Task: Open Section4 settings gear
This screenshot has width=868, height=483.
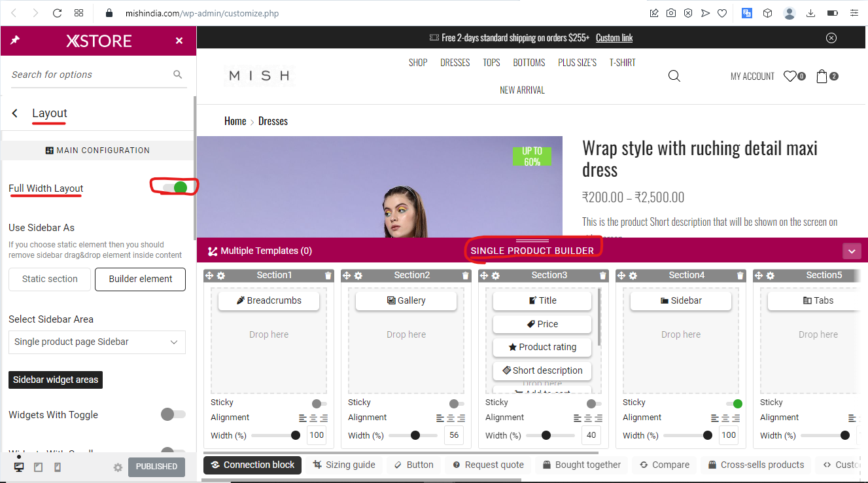Action: [633, 276]
